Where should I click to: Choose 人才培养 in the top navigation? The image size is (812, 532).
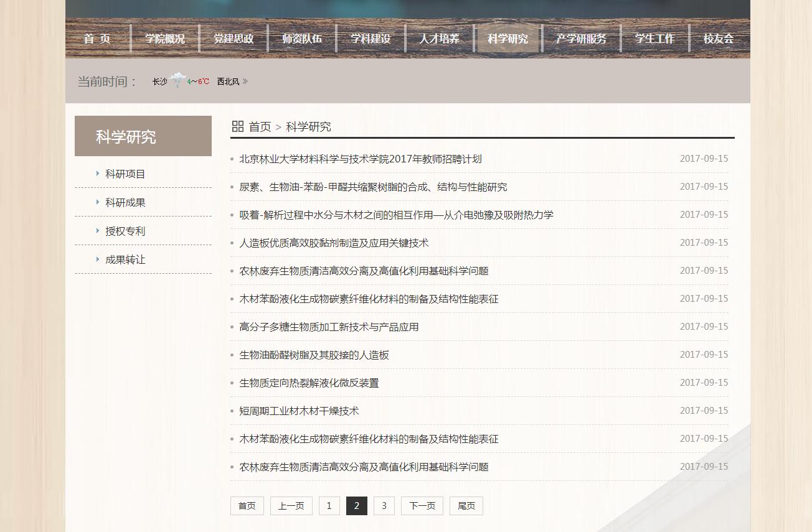point(439,39)
